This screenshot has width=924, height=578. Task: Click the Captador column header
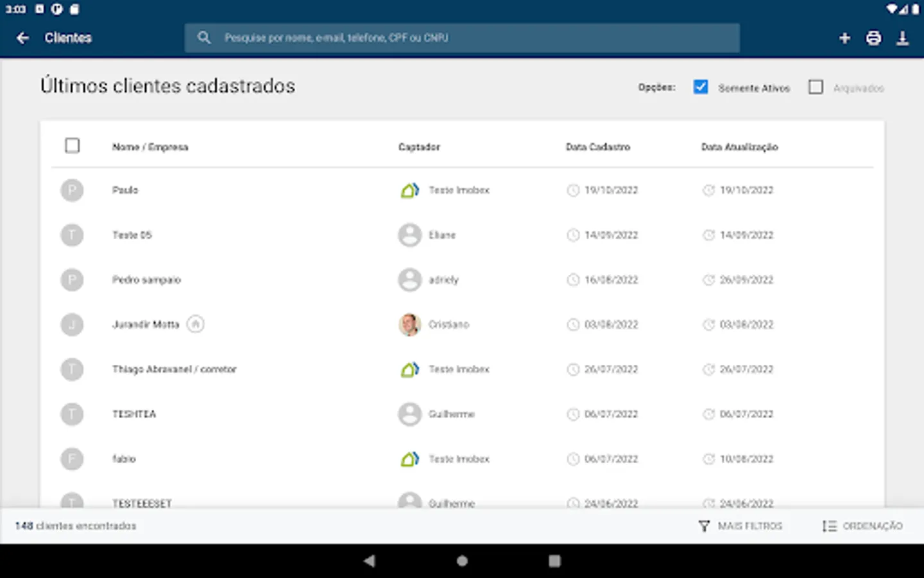click(x=419, y=147)
